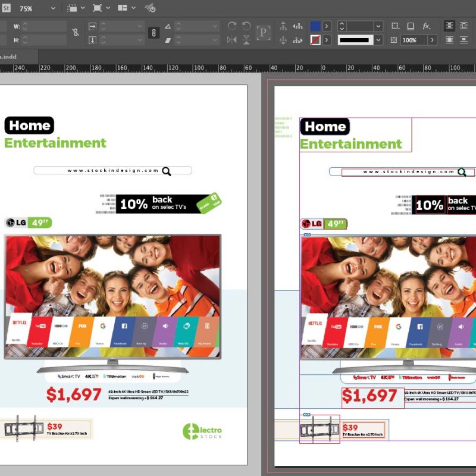
Task: Click the Select Content icon
Action: point(283,40)
